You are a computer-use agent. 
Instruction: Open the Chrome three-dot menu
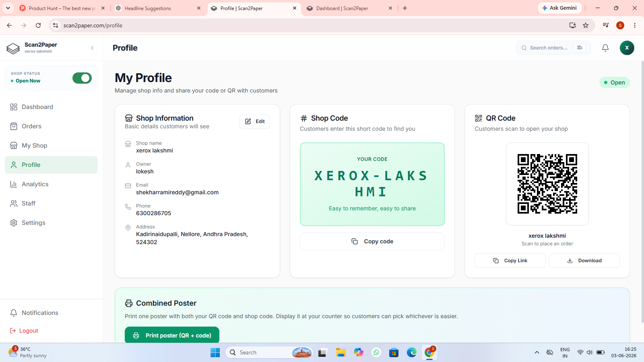pos(635,25)
